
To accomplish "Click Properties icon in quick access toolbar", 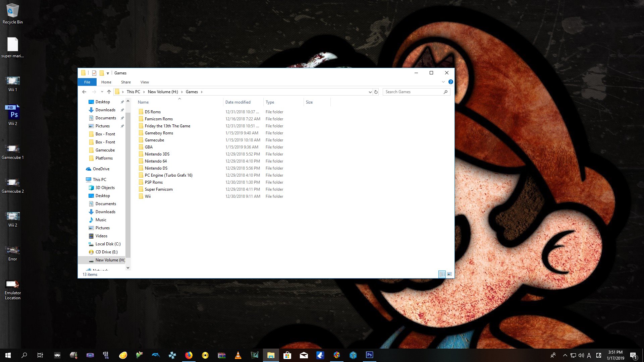I will (94, 73).
